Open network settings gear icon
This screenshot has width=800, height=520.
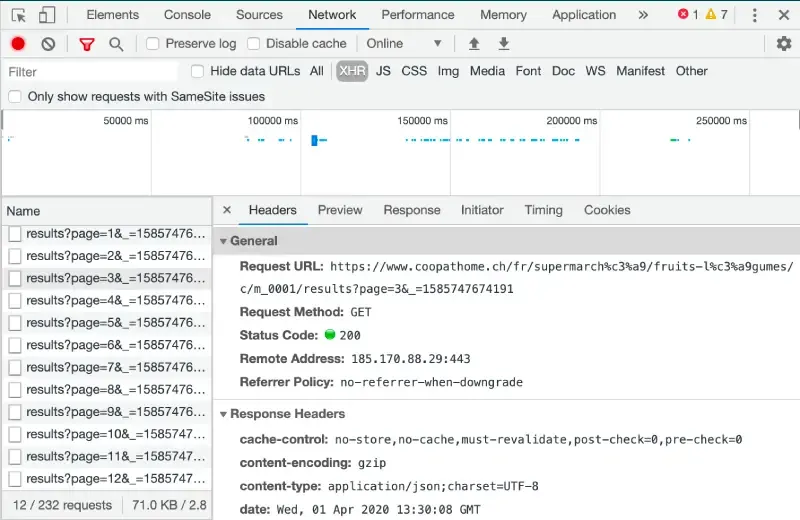(x=784, y=44)
